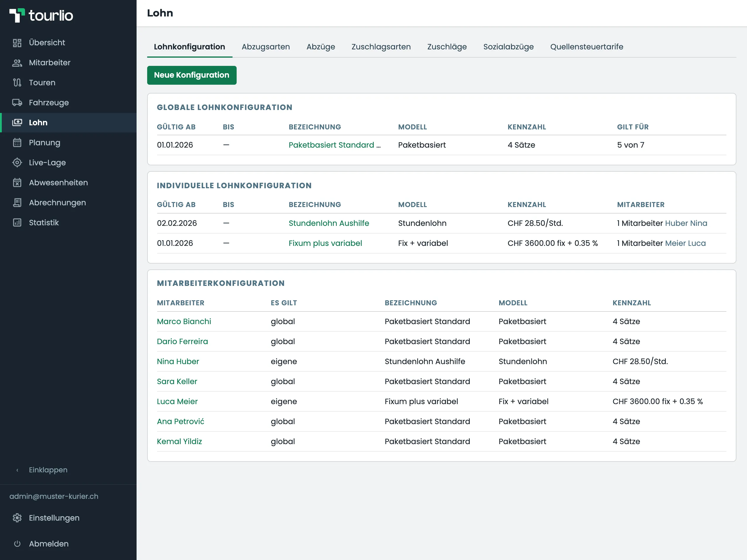Open Statistik chart icon
747x560 pixels.
coord(17,223)
